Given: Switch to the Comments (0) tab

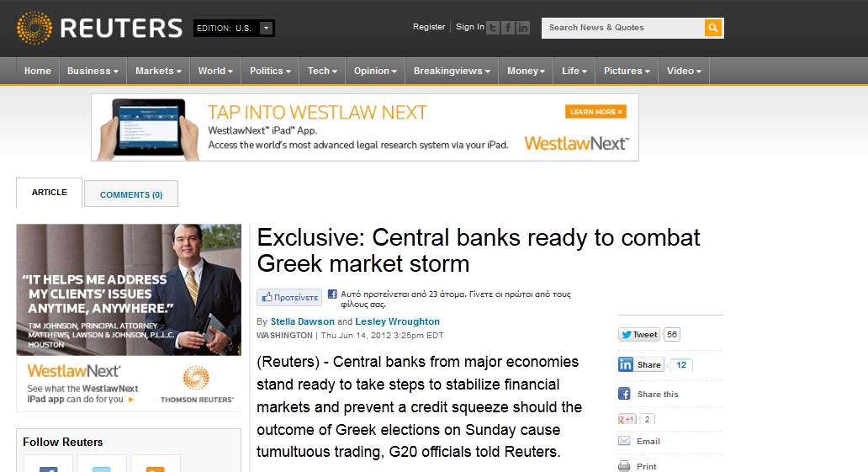Looking at the screenshot, I should [131, 194].
